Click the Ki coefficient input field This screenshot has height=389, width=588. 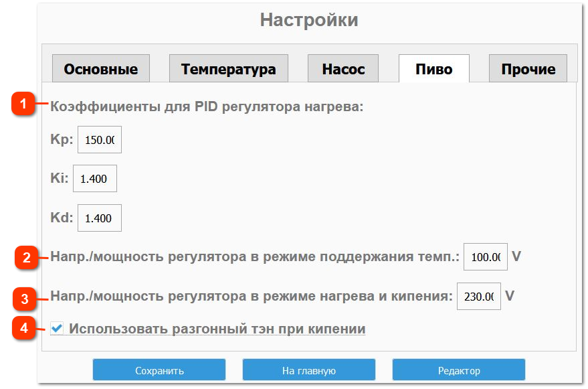95,179
